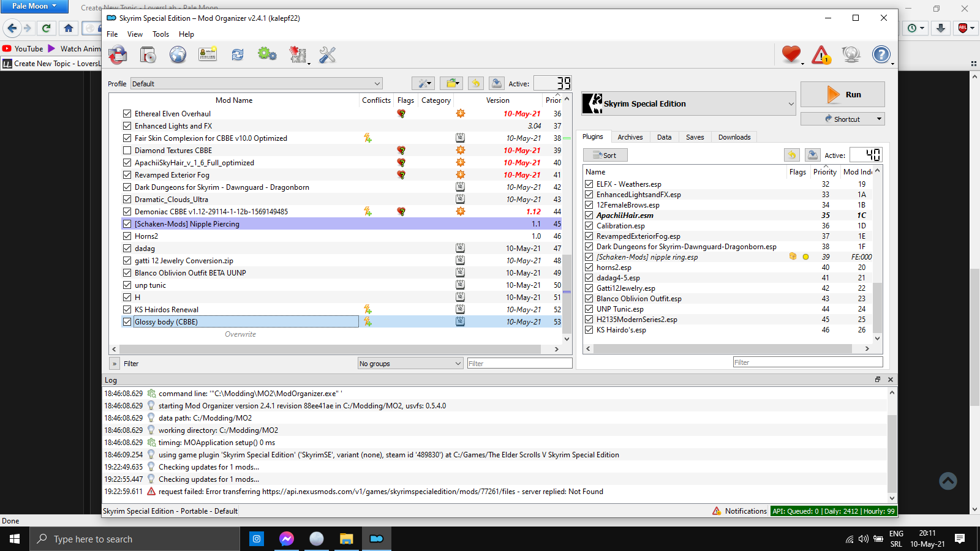Click the Run button

coord(843,94)
